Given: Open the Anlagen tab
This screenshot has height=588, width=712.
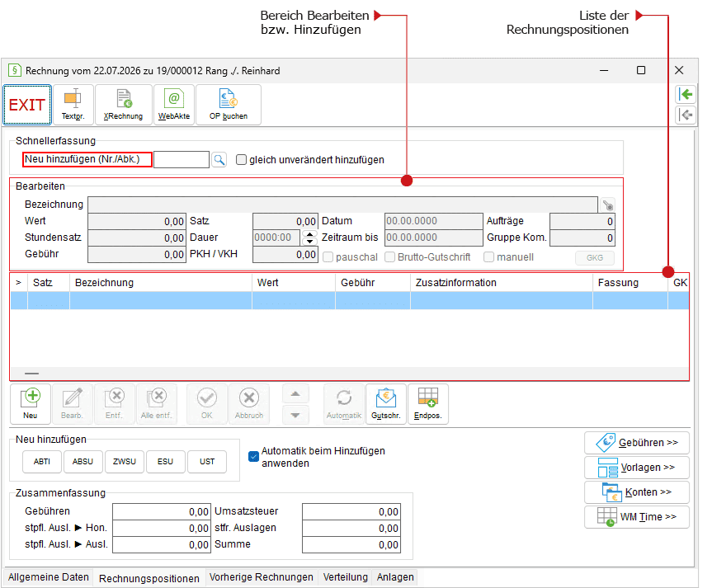Looking at the screenshot, I should (395, 577).
